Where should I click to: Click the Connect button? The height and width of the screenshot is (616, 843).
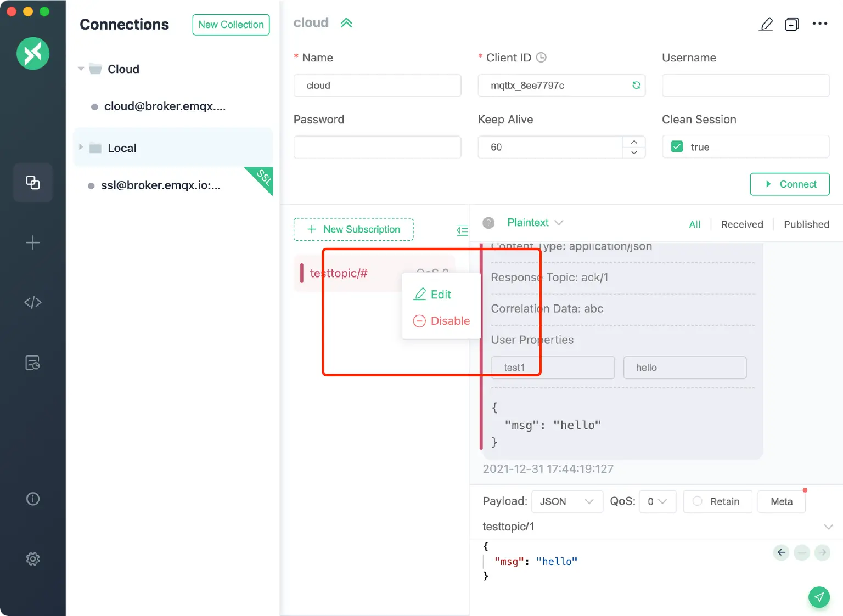click(790, 184)
